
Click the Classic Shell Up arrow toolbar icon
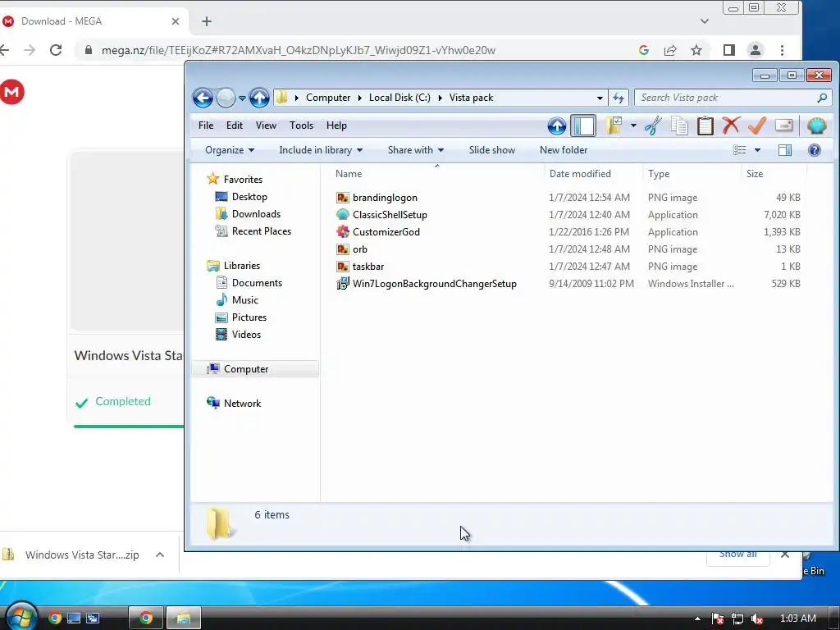click(557, 126)
